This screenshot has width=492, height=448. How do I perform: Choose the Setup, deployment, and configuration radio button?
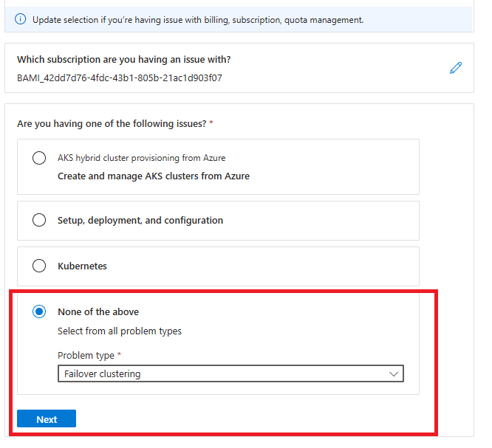(x=39, y=220)
